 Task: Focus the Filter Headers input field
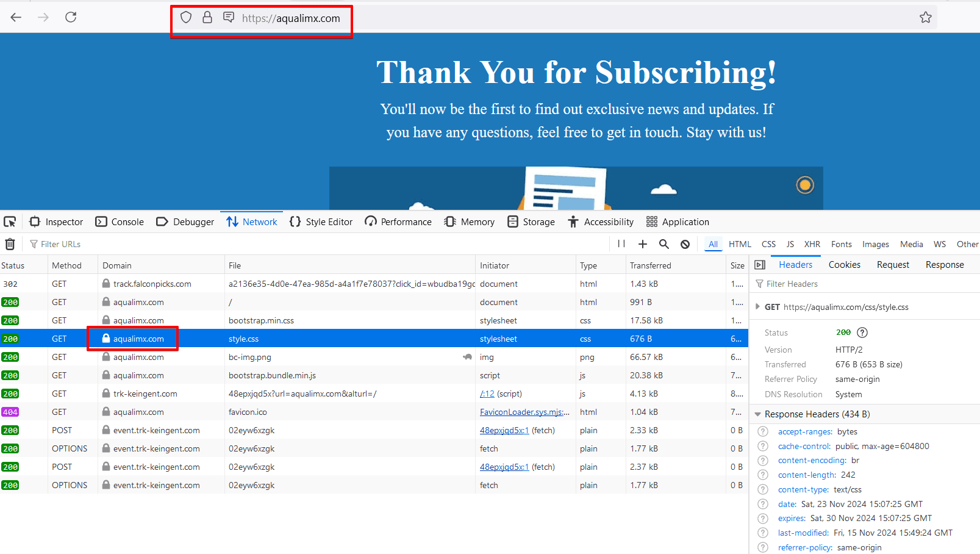pyautogui.click(x=866, y=284)
